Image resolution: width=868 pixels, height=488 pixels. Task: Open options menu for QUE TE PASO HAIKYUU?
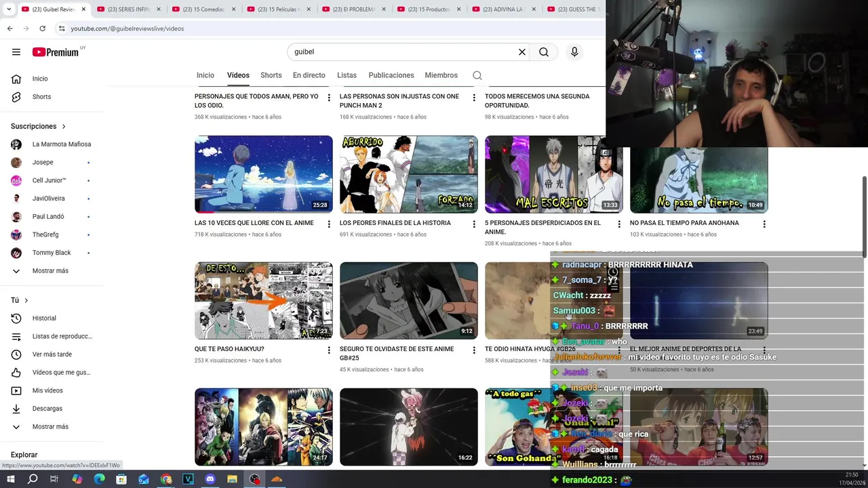pyautogui.click(x=329, y=350)
